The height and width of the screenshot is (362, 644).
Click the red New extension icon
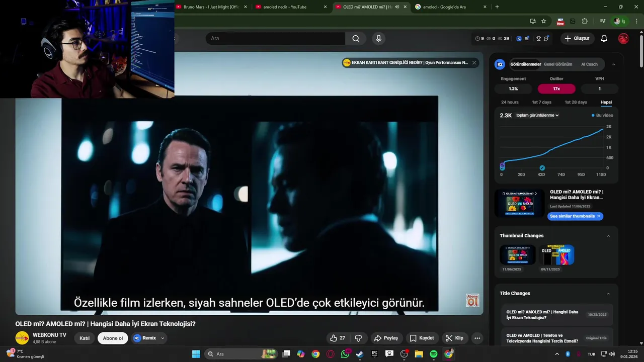tap(560, 22)
